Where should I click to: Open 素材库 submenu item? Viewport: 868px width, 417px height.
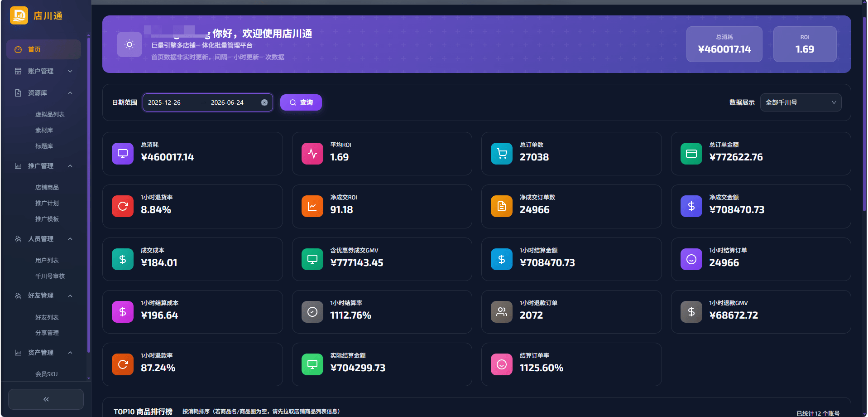click(44, 130)
